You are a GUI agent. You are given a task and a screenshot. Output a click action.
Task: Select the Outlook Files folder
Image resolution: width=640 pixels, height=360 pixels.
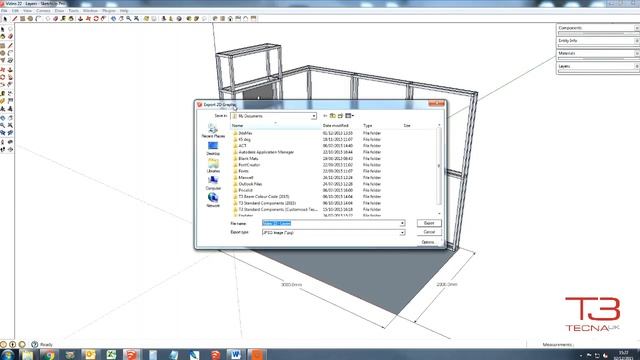pos(250,184)
